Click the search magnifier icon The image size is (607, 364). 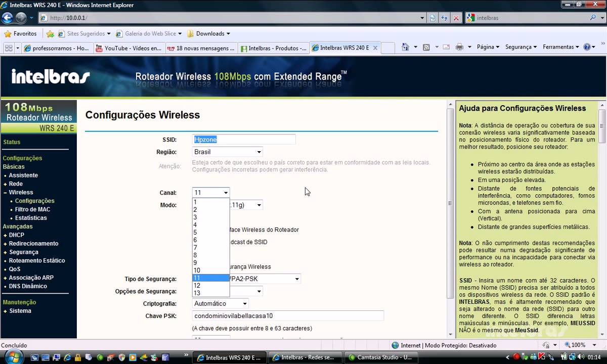pos(593,18)
